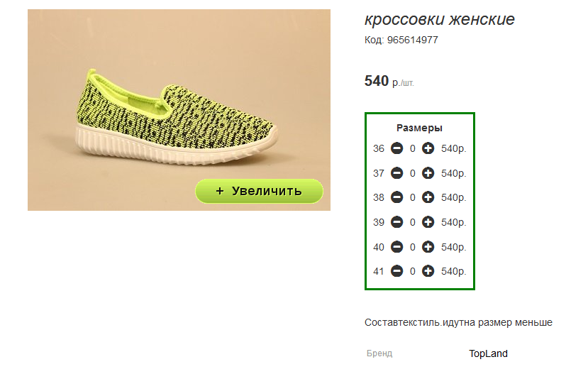The image size is (588, 379).
Task: Click the TopLand brand link
Action: coord(488,353)
